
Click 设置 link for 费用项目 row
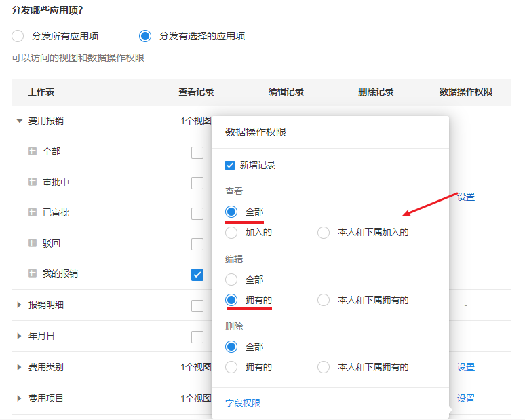click(x=465, y=398)
